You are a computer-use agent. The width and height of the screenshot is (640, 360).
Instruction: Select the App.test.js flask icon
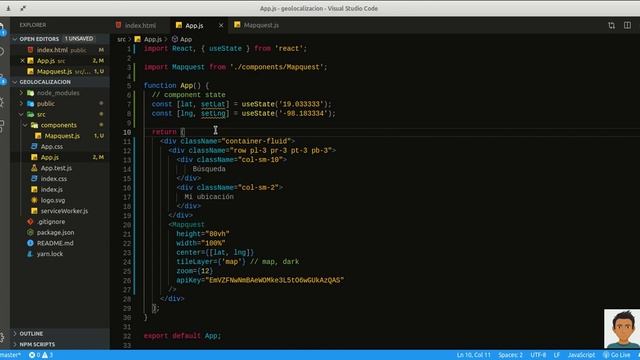(34, 168)
